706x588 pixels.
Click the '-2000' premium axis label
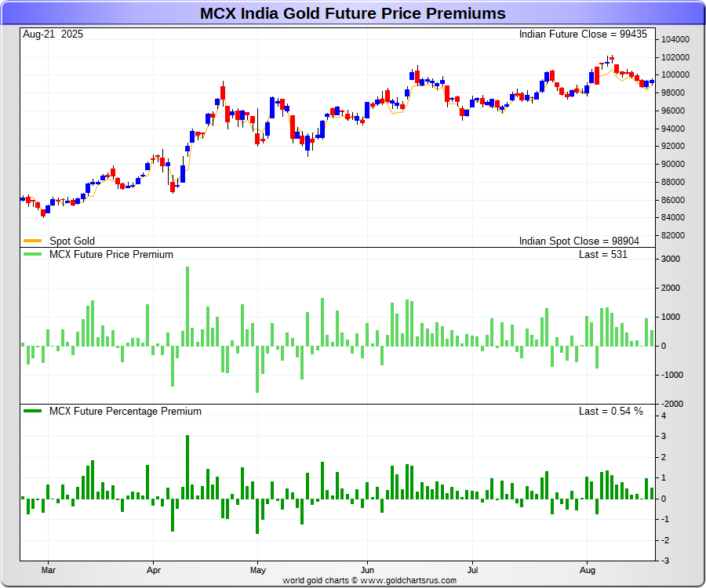[671, 404]
